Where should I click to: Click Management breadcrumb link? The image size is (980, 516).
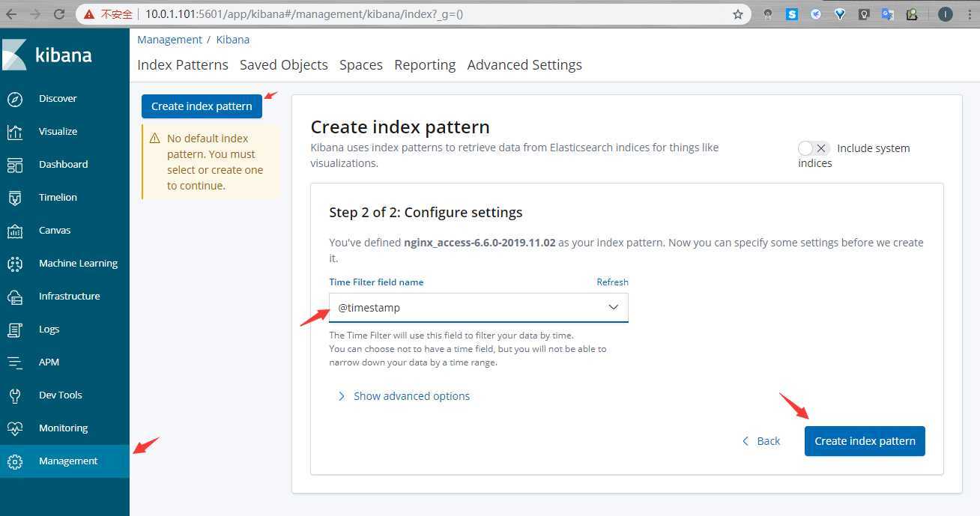click(169, 40)
